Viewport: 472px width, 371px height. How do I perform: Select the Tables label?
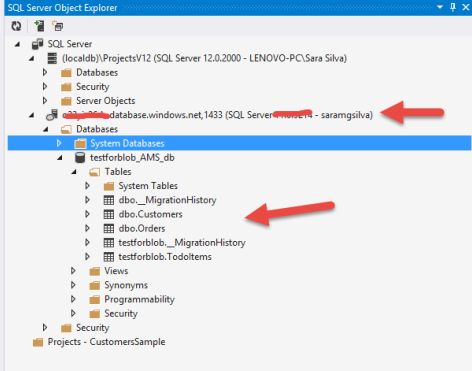point(118,172)
